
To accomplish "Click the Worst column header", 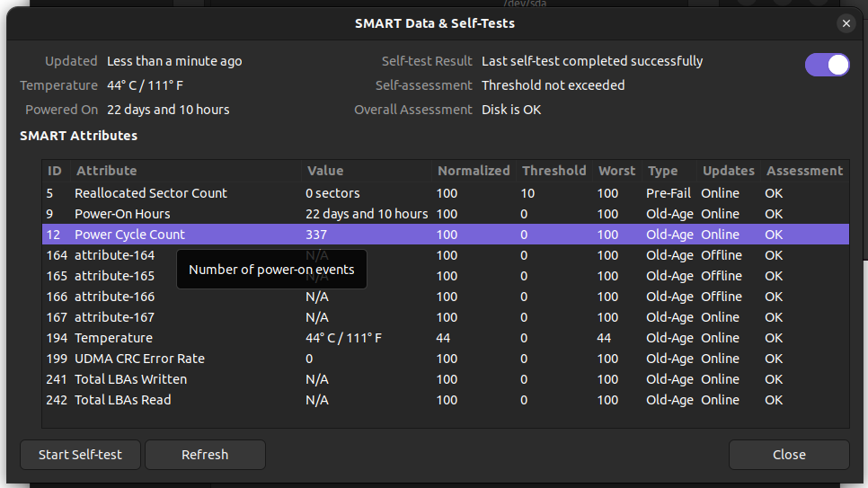I will pyautogui.click(x=616, y=171).
